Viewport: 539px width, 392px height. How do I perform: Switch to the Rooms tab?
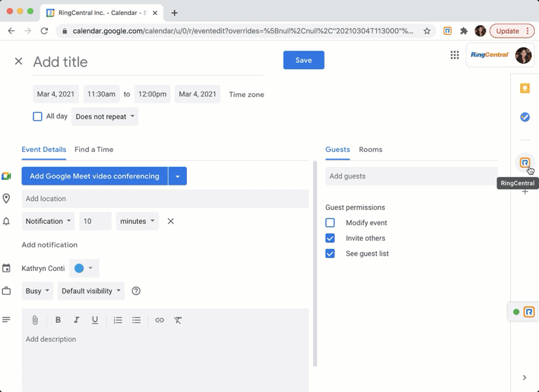pyautogui.click(x=371, y=149)
